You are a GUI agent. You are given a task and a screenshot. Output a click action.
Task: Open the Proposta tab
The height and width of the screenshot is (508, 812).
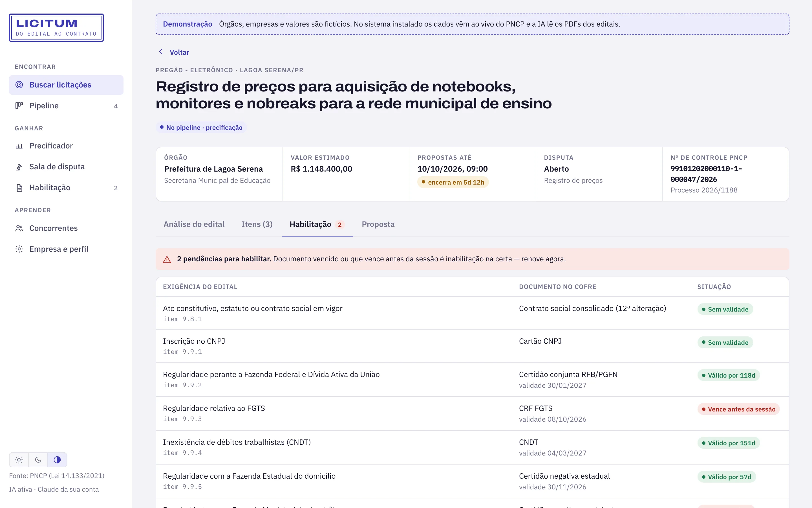click(x=378, y=224)
